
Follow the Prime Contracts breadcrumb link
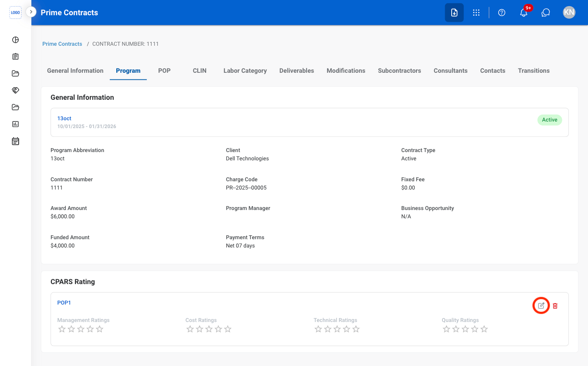click(x=62, y=44)
